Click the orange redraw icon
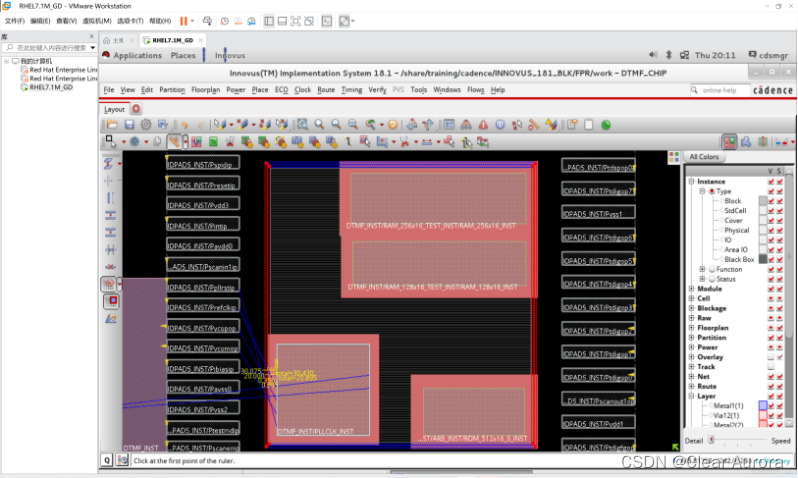798x478 pixels. (x=392, y=125)
